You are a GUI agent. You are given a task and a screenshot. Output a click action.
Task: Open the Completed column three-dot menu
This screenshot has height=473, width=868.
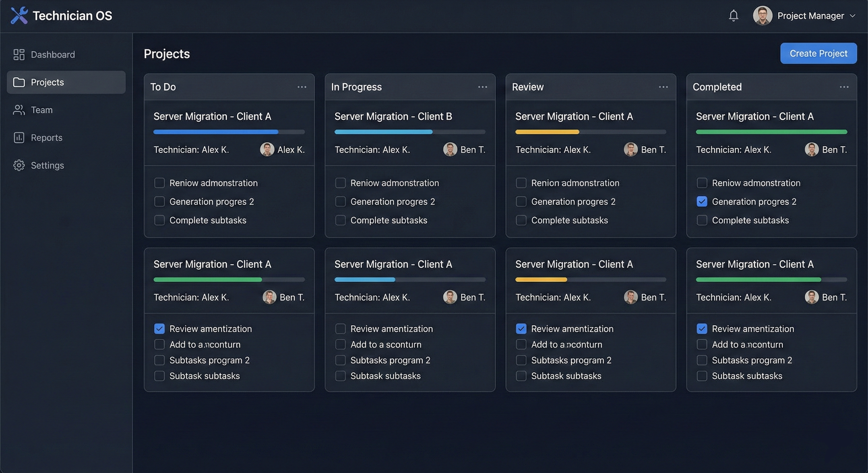[x=844, y=87]
